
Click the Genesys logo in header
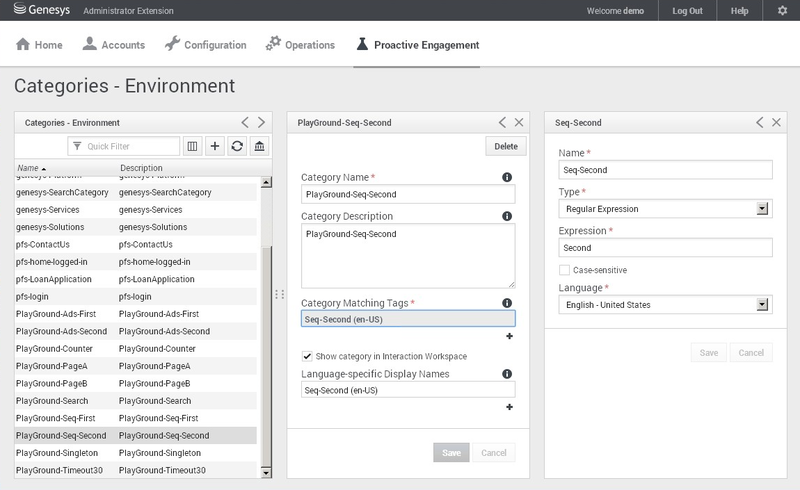(x=42, y=10)
